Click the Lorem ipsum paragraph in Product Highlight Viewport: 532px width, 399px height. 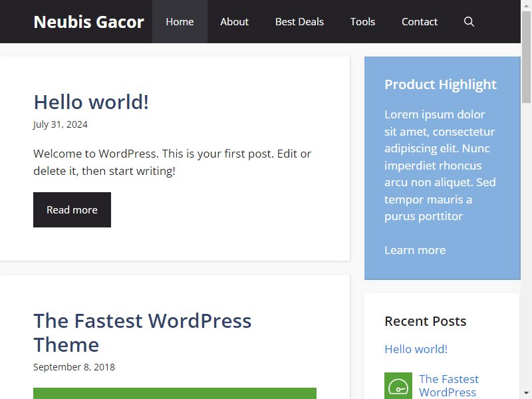[440, 165]
